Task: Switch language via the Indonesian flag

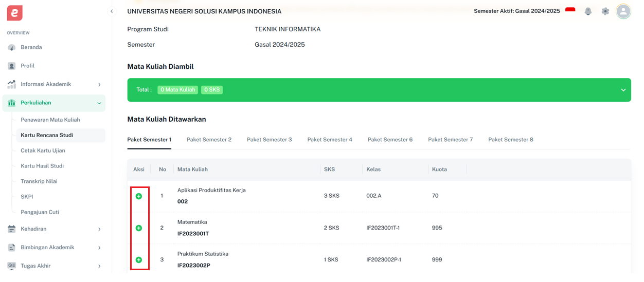Action: [x=570, y=11]
